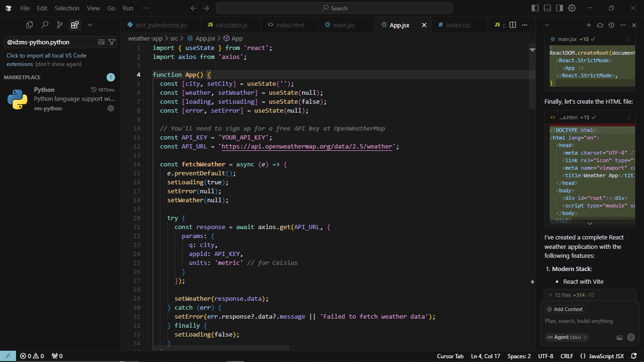The width and height of the screenshot is (644, 362).
Task: Switch to the calculator.js tab
Action: point(231,25)
